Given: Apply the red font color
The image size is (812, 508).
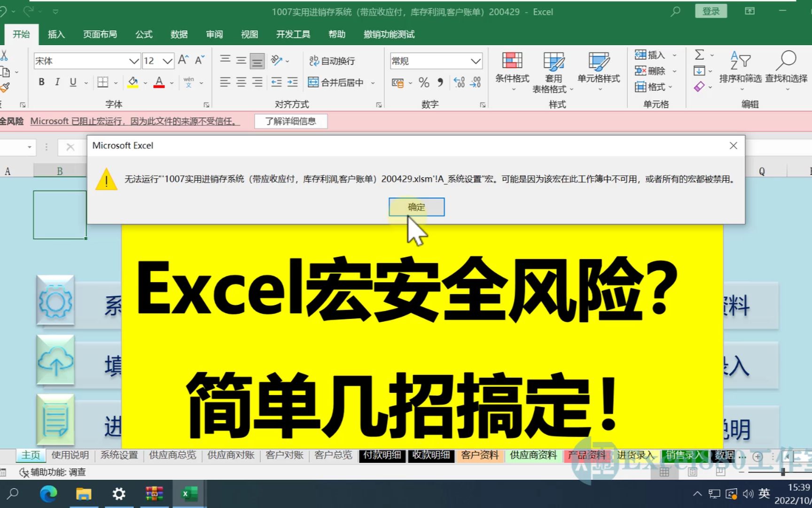Looking at the screenshot, I should point(159,82).
